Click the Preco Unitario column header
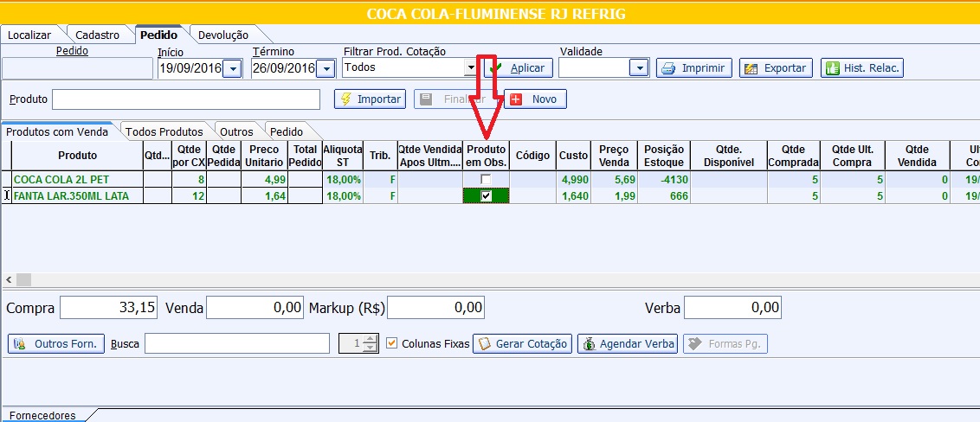This screenshot has height=422, width=980. 264,156
